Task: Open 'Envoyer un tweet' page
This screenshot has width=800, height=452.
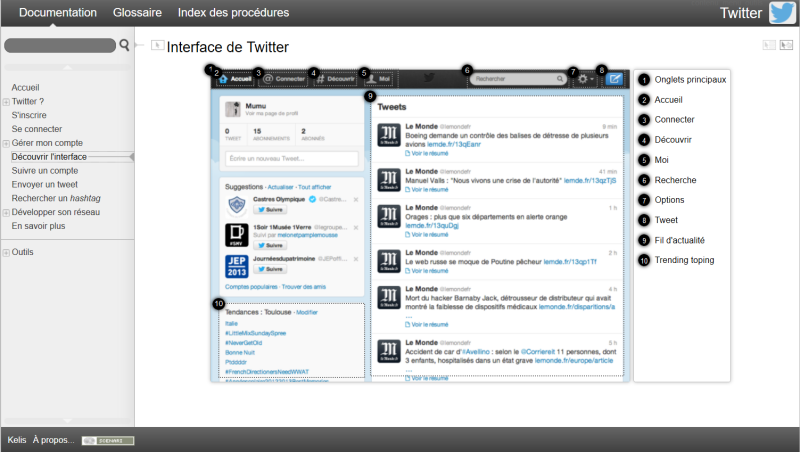Action: pyautogui.click(x=45, y=185)
